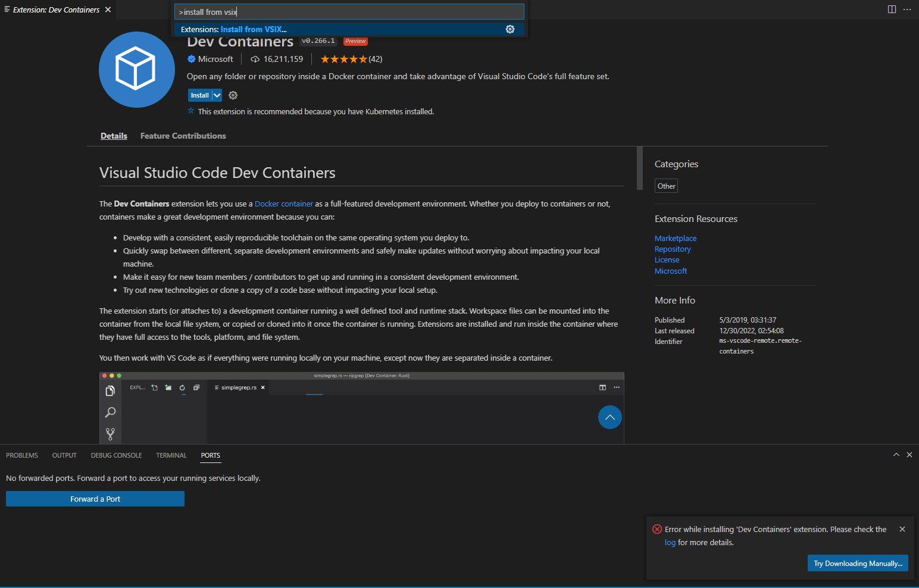Click the command palette input field
Image resolution: width=919 pixels, height=588 pixels.
pos(349,12)
